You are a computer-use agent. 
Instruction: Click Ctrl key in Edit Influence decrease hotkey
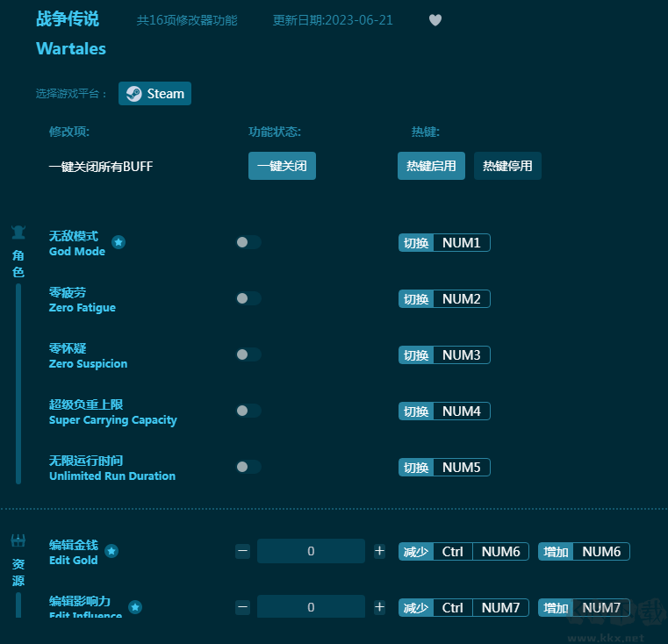coord(453,608)
